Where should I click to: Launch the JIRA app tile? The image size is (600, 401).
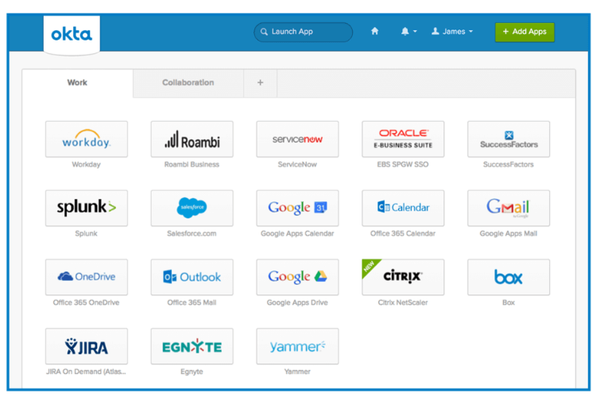tap(86, 346)
